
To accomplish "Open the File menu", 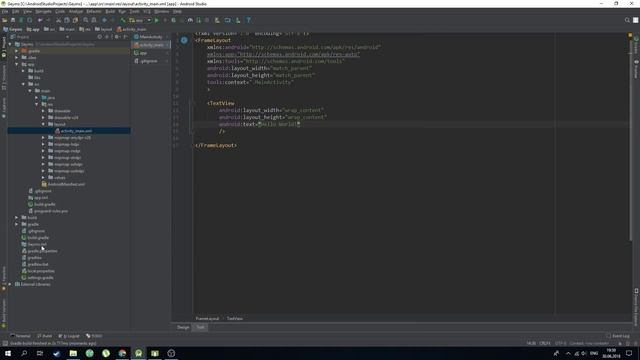I will pyautogui.click(x=4, y=11).
